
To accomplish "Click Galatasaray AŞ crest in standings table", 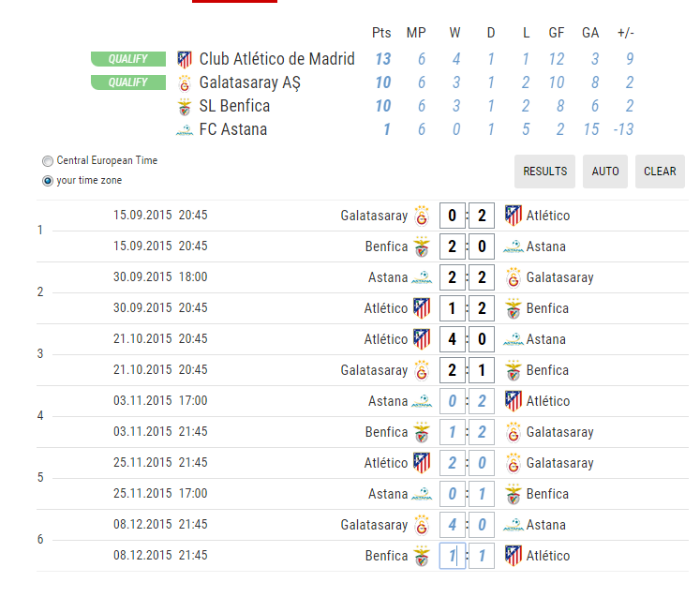I will [x=185, y=83].
